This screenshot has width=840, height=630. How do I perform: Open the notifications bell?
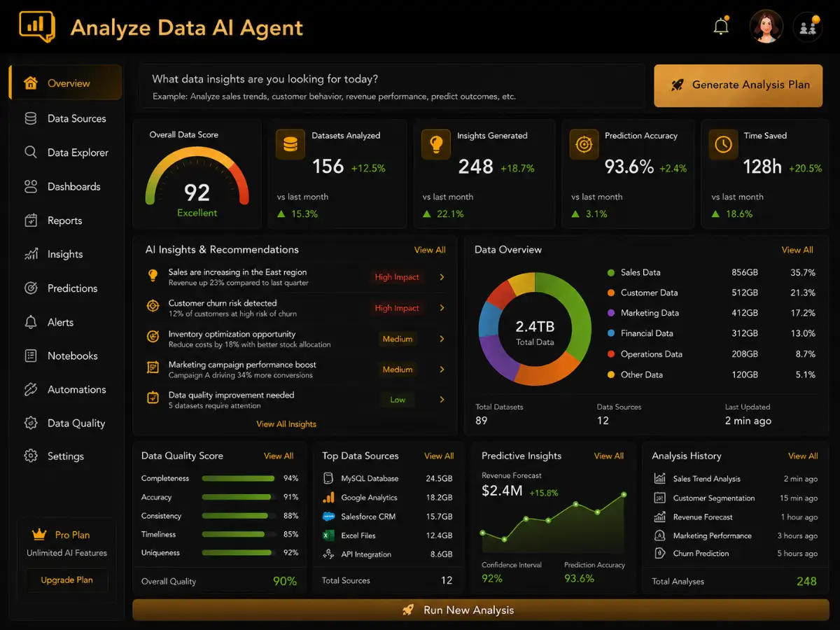[x=721, y=27]
